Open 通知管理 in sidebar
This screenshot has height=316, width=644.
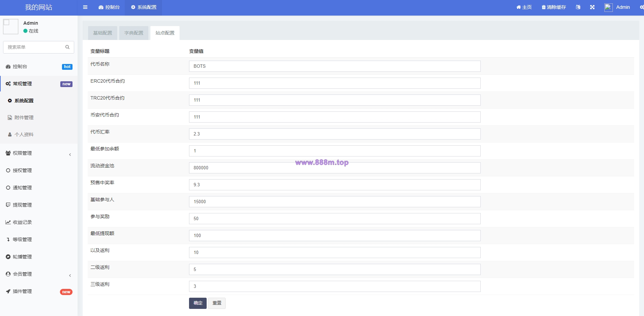point(39,188)
